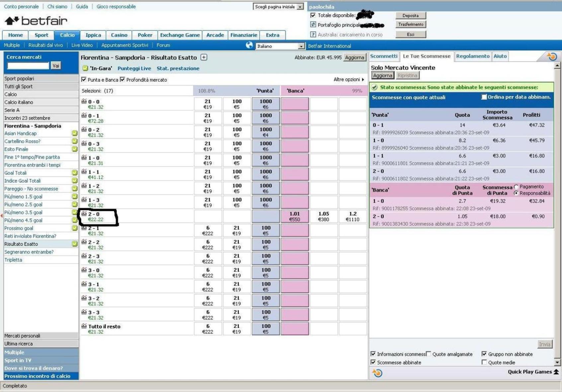Toggle Informazioni scommesse checkbox
This screenshot has width=562, height=392.
point(373,354)
